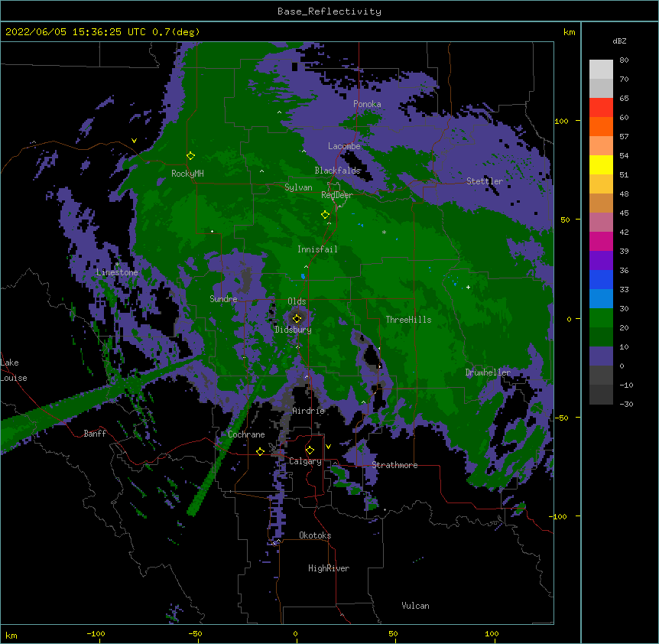Pick the light gray 70-80 dBZ swatch
Viewport: 659px width, 644px height.
point(601,70)
